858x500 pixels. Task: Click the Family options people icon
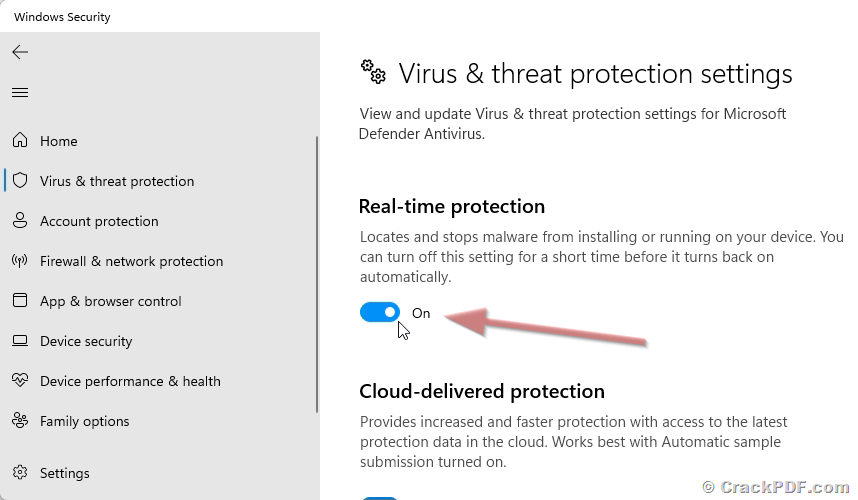(x=20, y=421)
